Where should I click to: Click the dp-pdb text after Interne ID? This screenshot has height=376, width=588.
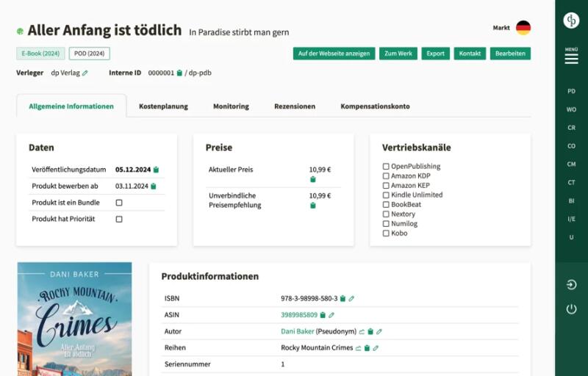[x=200, y=73]
